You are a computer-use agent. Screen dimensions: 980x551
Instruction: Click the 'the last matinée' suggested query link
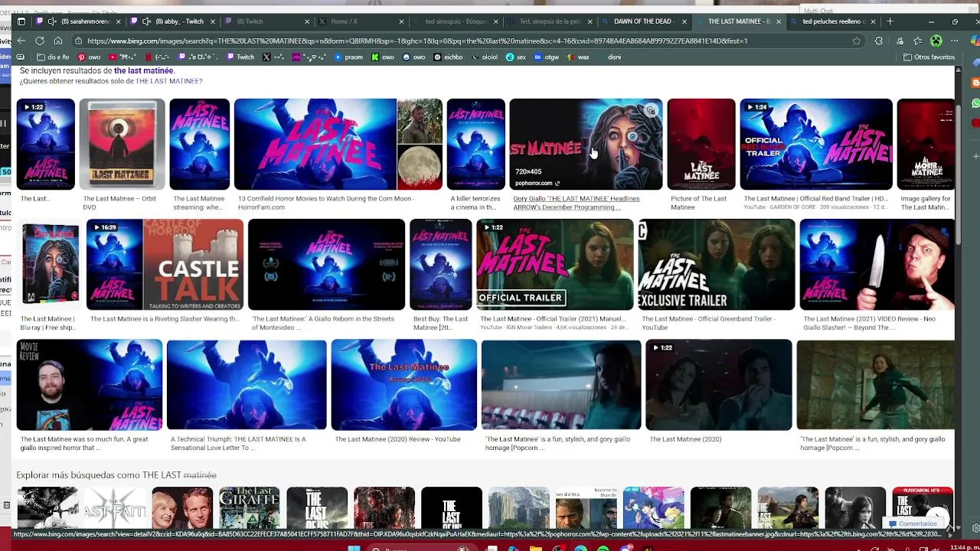(x=144, y=70)
